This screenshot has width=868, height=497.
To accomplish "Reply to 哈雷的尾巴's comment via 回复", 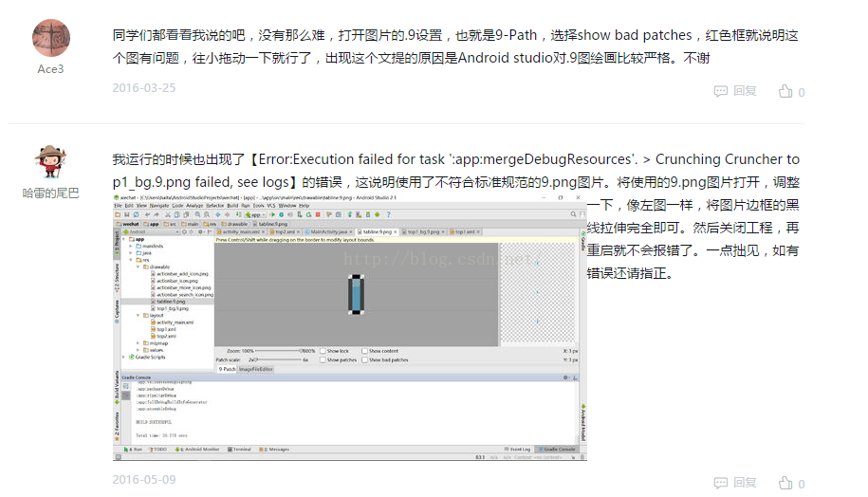I will click(x=735, y=483).
